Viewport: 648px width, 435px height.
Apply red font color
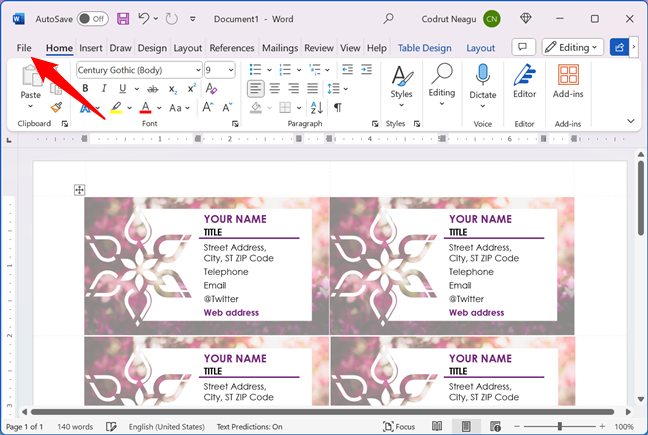145,108
